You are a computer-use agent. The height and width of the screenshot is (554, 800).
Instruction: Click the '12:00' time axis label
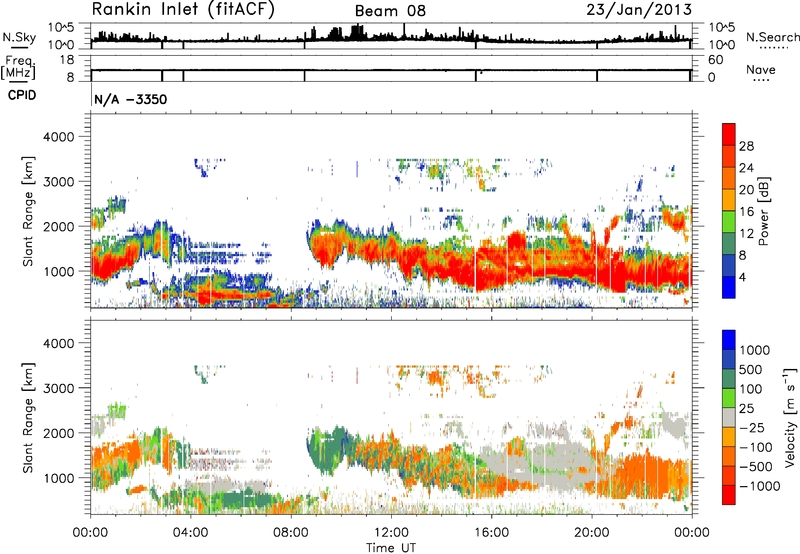(391, 533)
